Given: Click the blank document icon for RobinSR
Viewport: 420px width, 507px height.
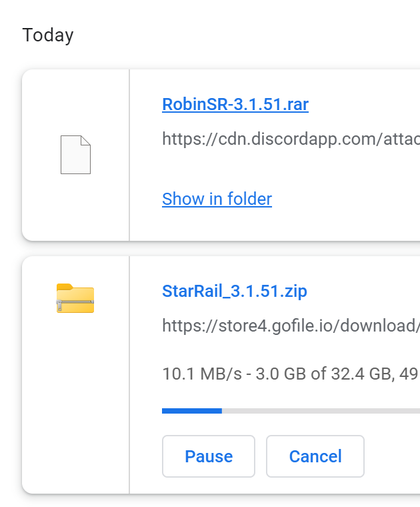Looking at the screenshot, I should (75, 155).
